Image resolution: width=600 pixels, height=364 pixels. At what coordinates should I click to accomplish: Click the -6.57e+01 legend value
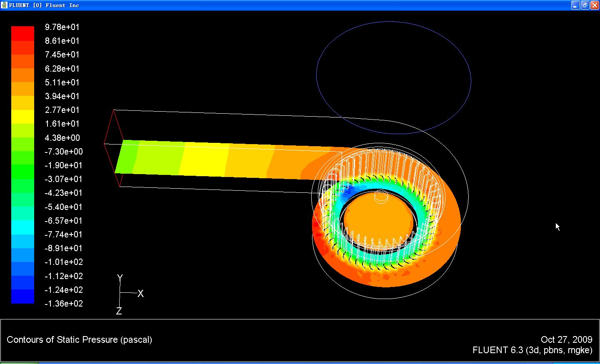(64, 221)
